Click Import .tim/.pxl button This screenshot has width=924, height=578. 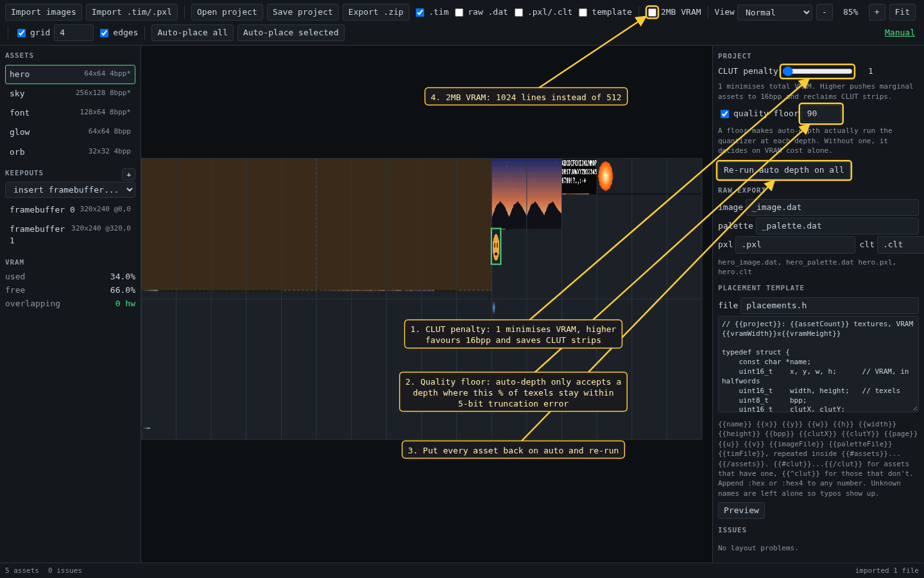coord(132,12)
